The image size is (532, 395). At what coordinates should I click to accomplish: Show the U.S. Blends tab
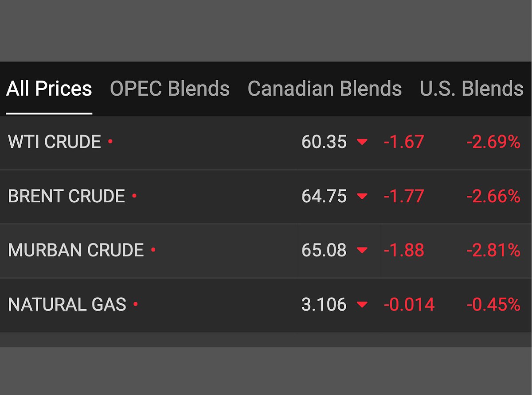point(471,89)
